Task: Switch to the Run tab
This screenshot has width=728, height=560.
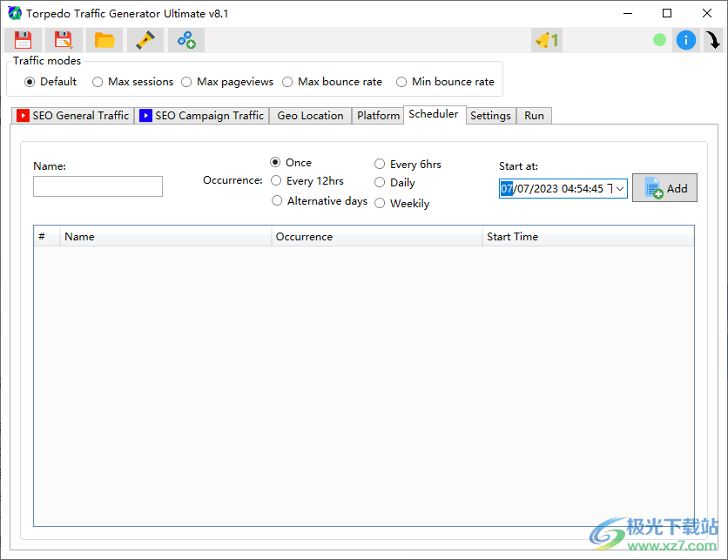Action: [535, 115]
